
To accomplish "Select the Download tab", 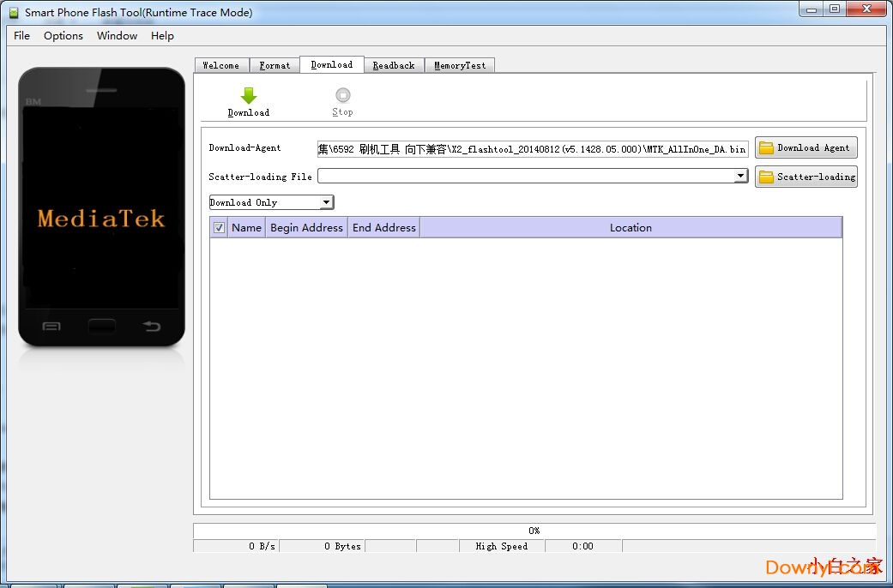I will pyautogui.click(x=332, y=64).
